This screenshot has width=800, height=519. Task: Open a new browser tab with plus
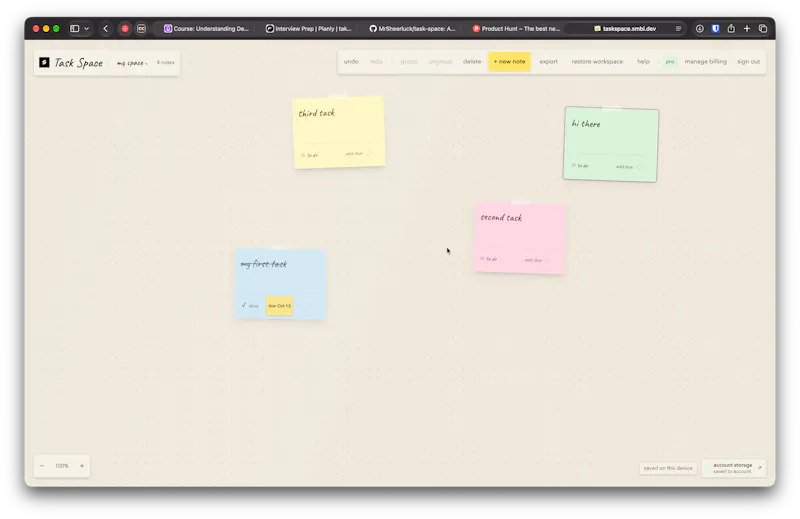click(747, 29)
